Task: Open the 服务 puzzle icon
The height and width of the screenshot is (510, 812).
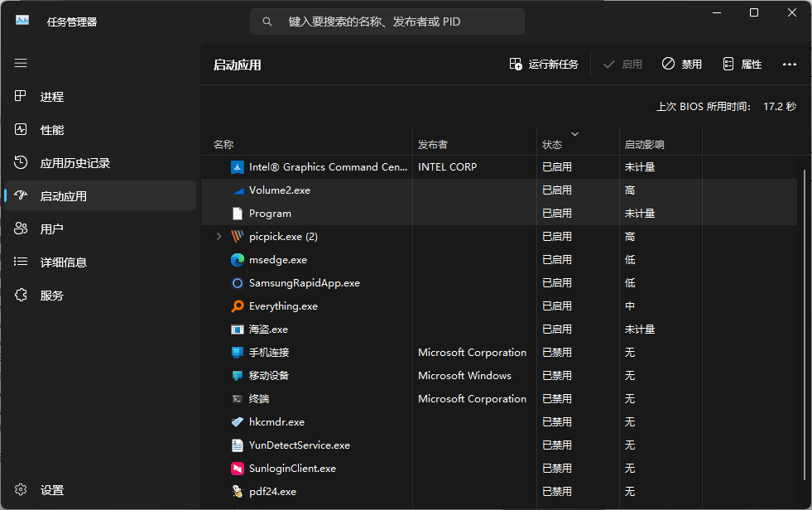Action: point(20,295)
